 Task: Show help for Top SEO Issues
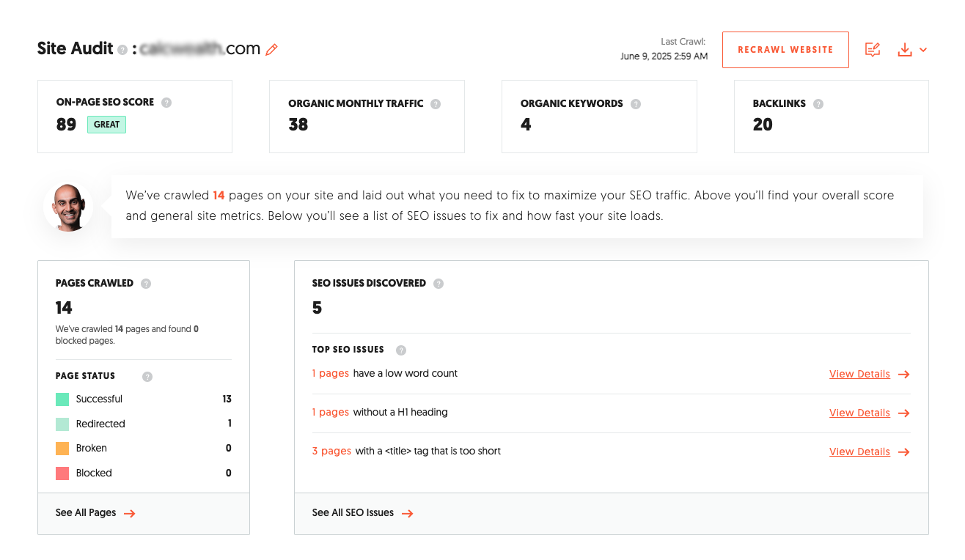point(401,350)
